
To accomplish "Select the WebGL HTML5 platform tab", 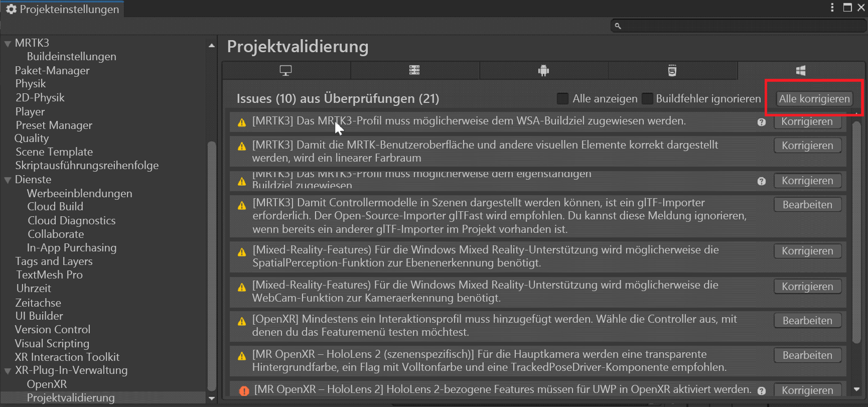I will click(x=672, y=71).
